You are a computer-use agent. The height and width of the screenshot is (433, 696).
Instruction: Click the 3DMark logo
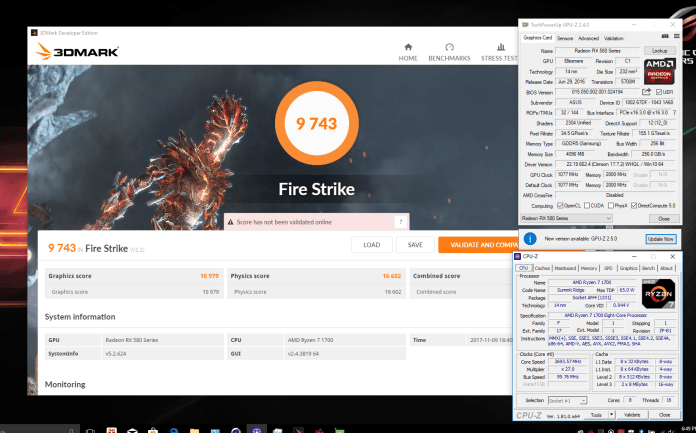tap(77, 52)
